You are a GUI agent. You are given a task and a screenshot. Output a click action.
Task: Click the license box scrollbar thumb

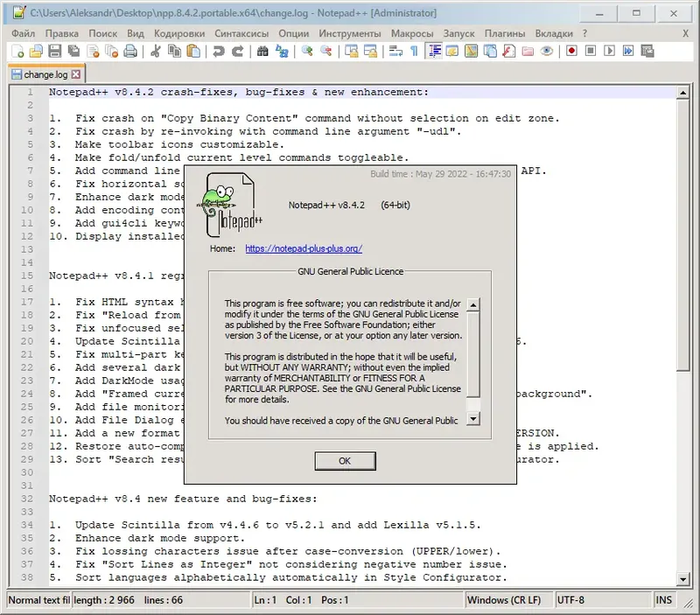[472, 353]
